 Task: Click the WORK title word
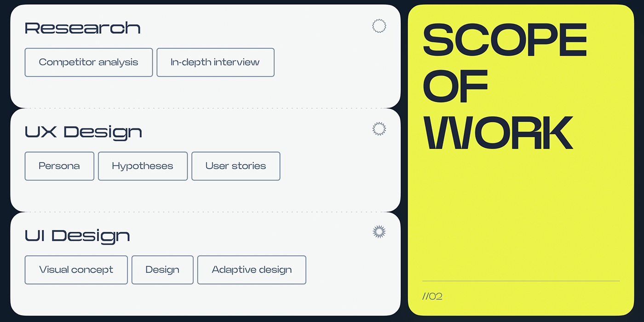[498, 133]
